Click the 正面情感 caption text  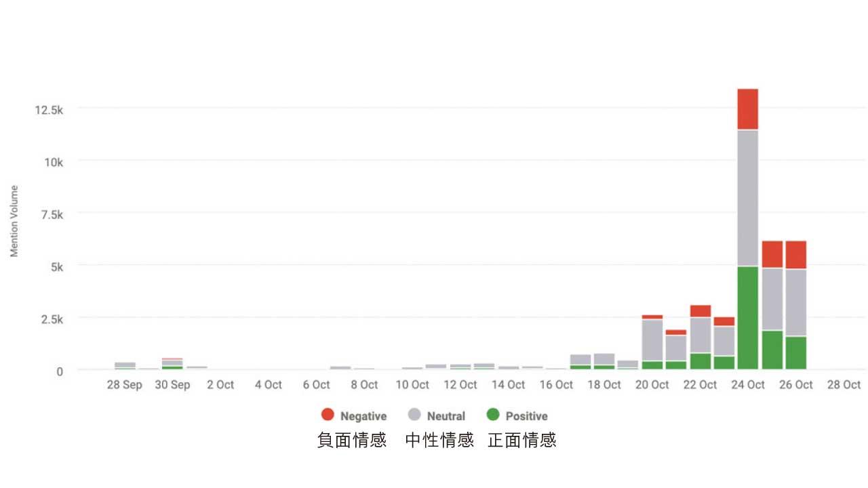click(521, 441)
